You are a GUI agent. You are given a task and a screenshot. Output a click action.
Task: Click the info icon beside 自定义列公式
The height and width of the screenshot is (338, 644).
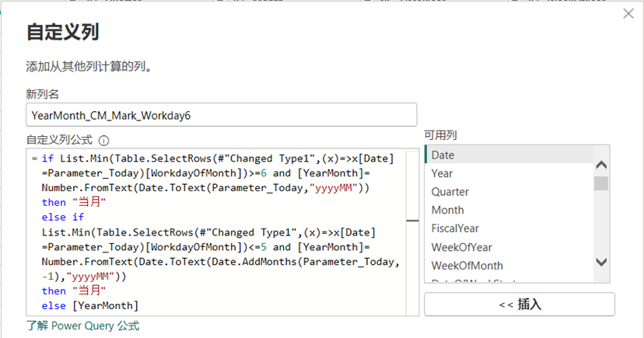[x=104, y=141]
